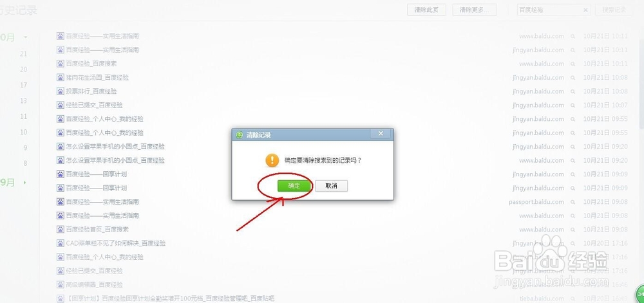Click favicon of 猪肉花生汤圆 row
The image size is (644, 303).
(x=61, y=77)
